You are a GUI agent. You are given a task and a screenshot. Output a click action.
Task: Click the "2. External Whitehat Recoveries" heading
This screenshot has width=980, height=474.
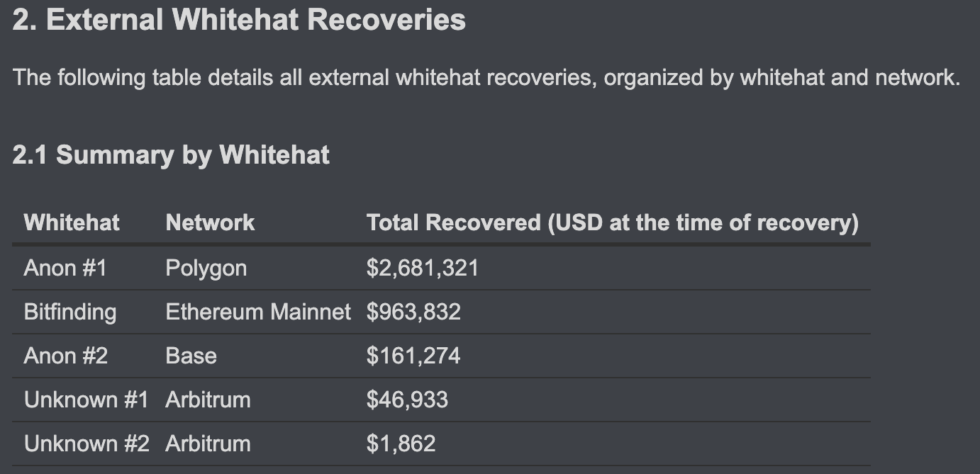point(239,20)
